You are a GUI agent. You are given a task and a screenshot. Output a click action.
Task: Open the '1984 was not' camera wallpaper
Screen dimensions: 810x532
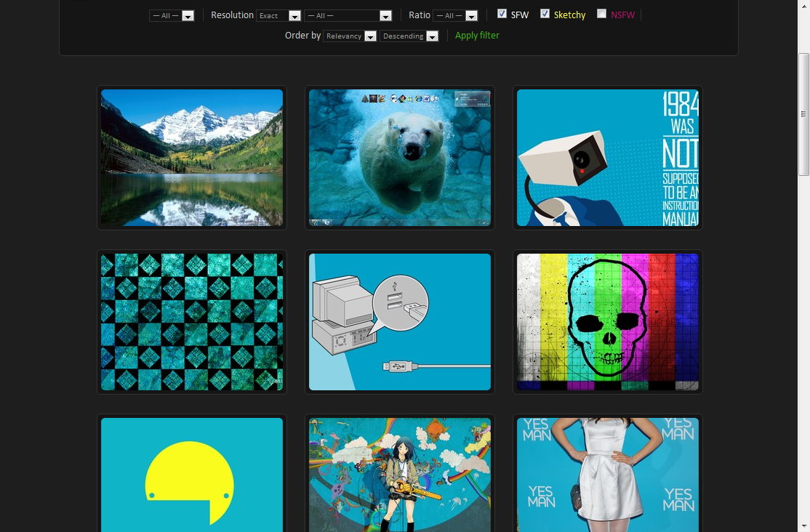(608, 158)
